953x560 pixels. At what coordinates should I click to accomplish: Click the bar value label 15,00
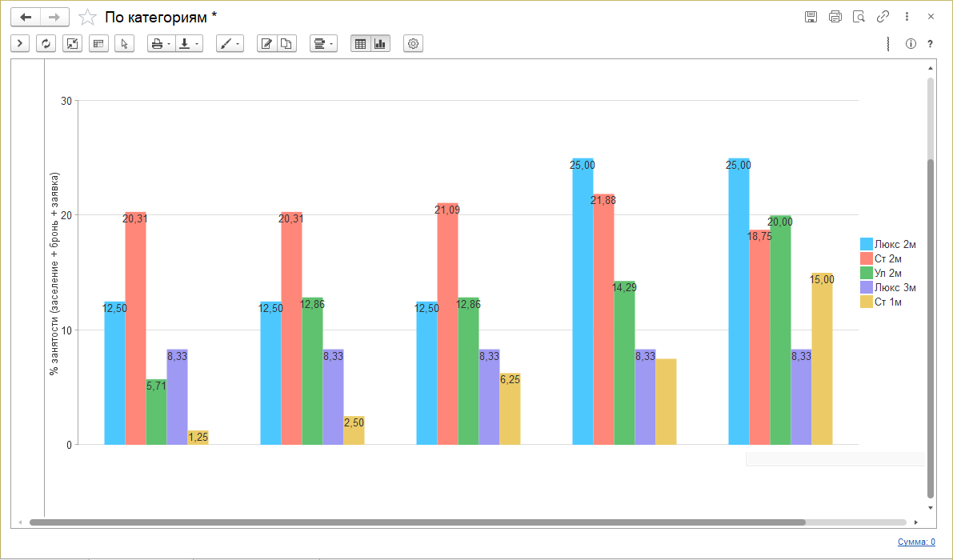[x=822, y=279]
